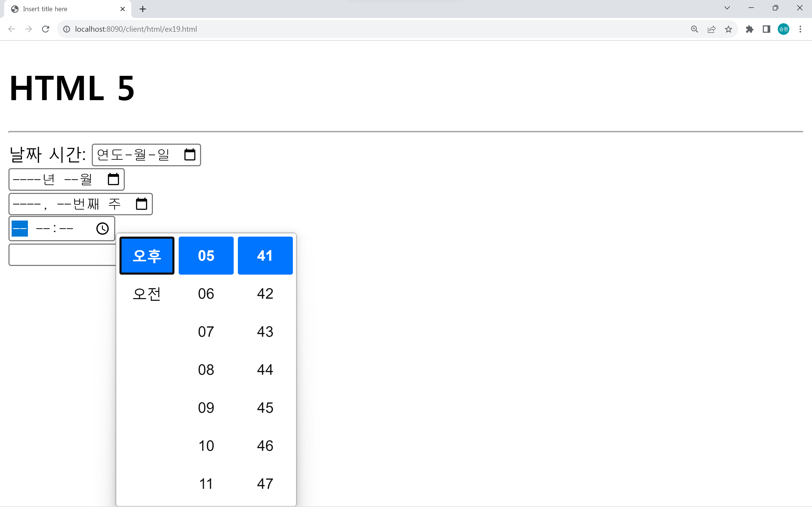This screenshot has width=812, height=507.
Task: Click the zoom magnifier icon in the address bar
Action: pyautogui.click(x=694, y=29)
